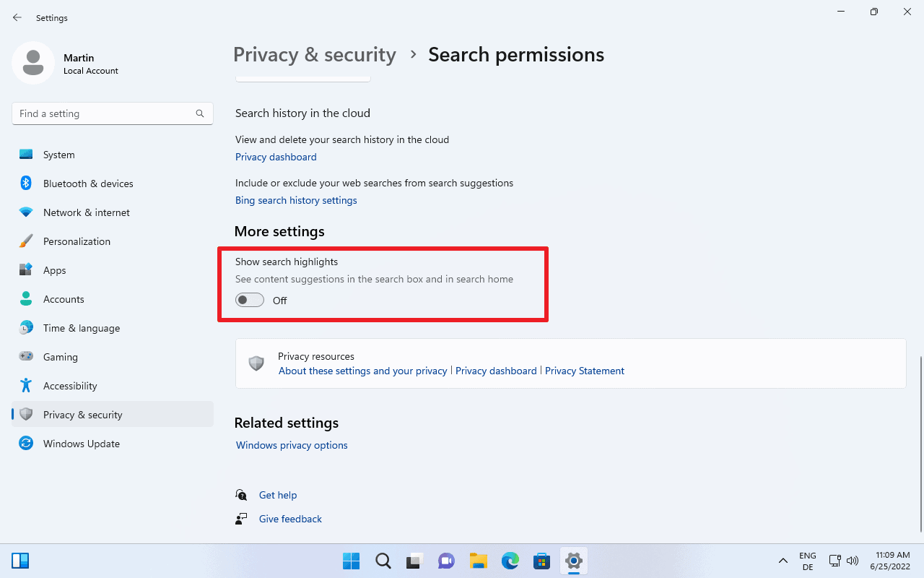
Task: Click the volume speaker icon in the tray
Action: pos(852,561)
